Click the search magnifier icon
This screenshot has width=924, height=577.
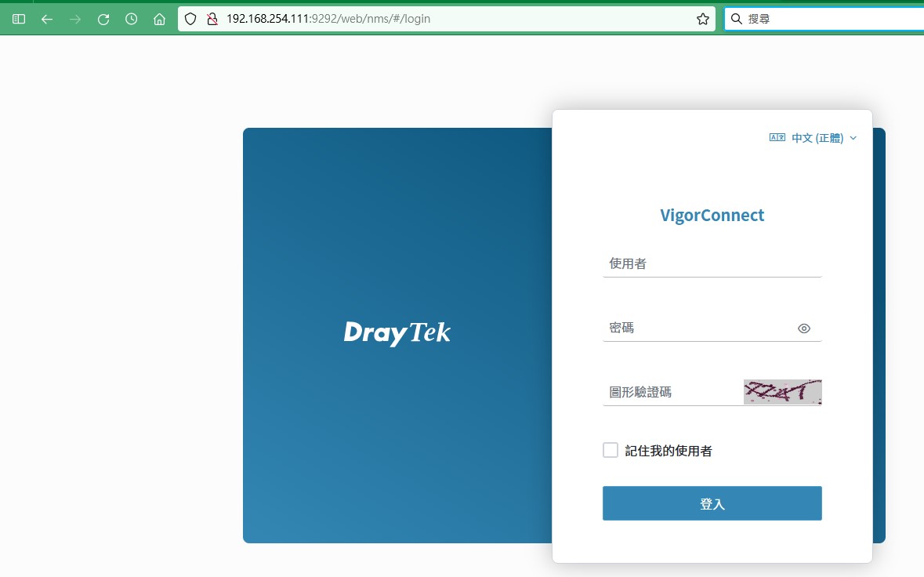click(737, 19)
